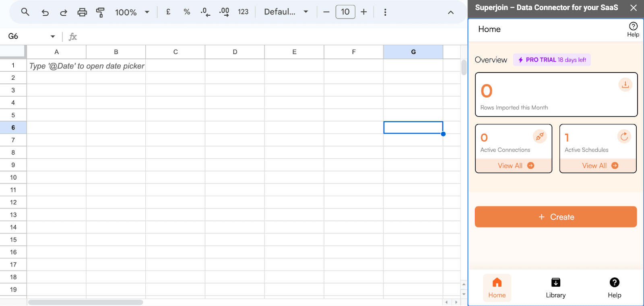
Task: Select row 6 header
Action: [13, 128]
